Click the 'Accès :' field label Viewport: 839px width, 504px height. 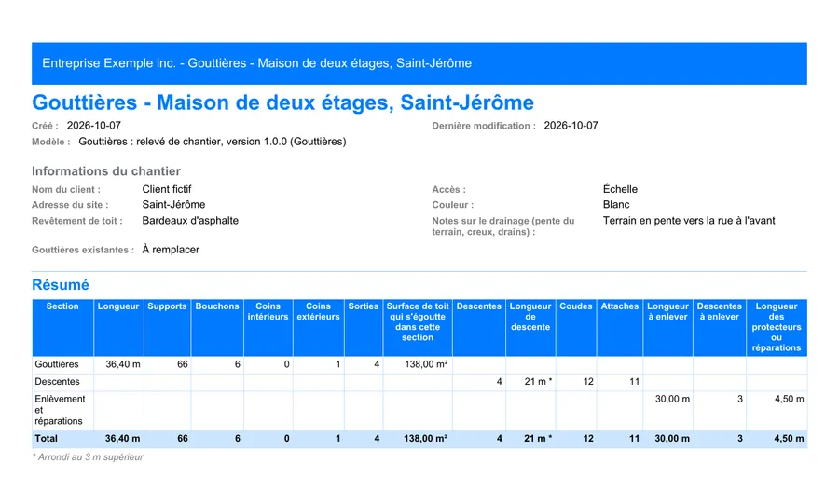[449, 190]
